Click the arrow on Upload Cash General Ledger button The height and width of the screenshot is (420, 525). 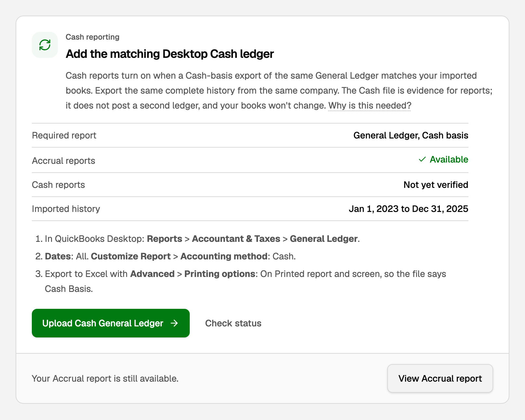click(174, 323)
